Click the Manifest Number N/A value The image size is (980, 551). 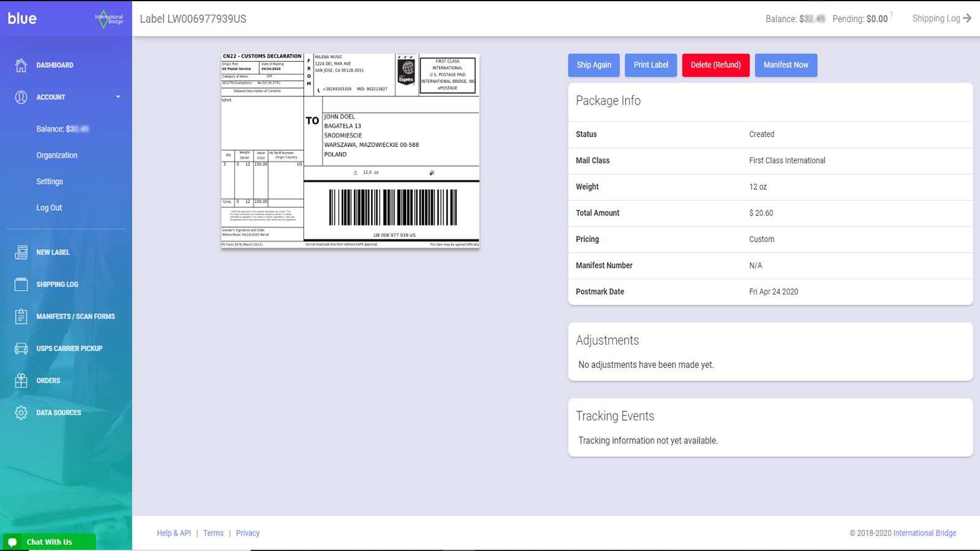[756, 266]
